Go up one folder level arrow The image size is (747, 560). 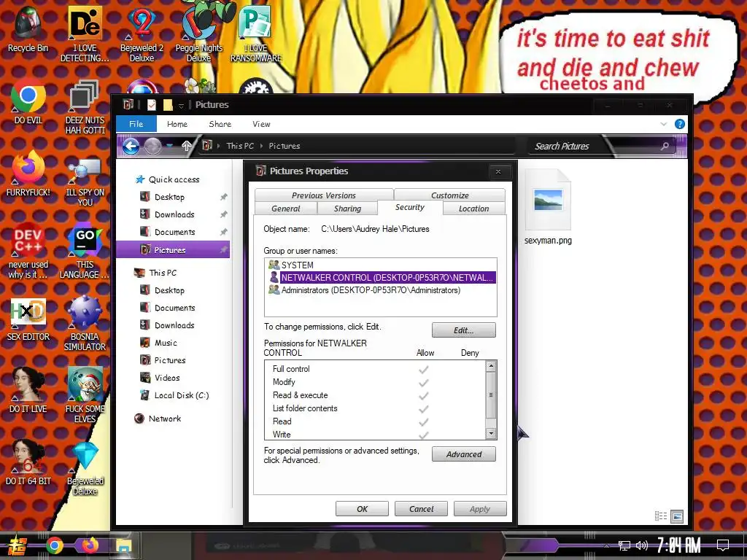click(x=187, y=146)
